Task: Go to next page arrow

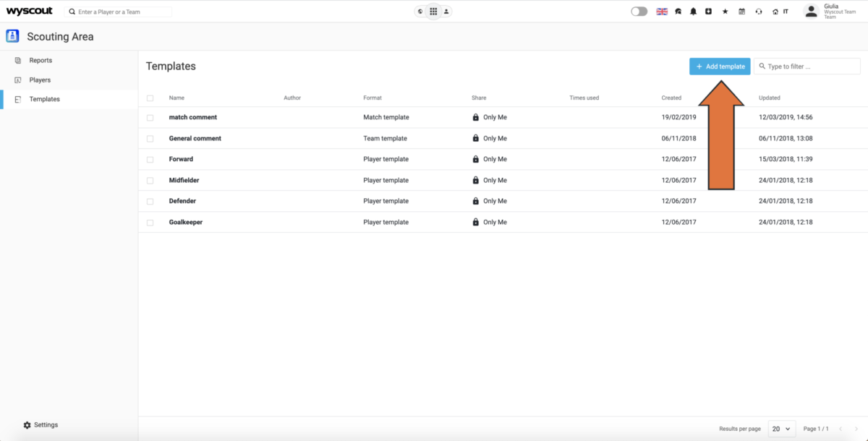Action: 856,429
